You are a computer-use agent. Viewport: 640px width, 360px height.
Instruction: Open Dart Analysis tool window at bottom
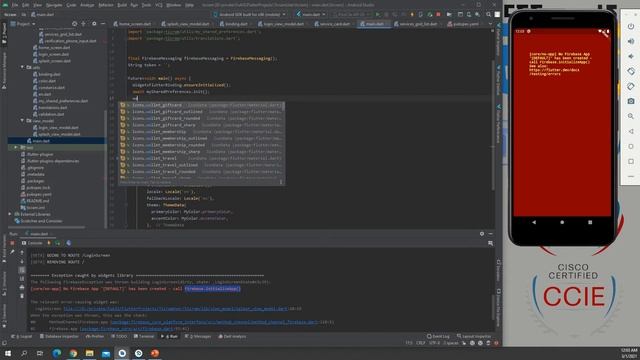point(232,337)
